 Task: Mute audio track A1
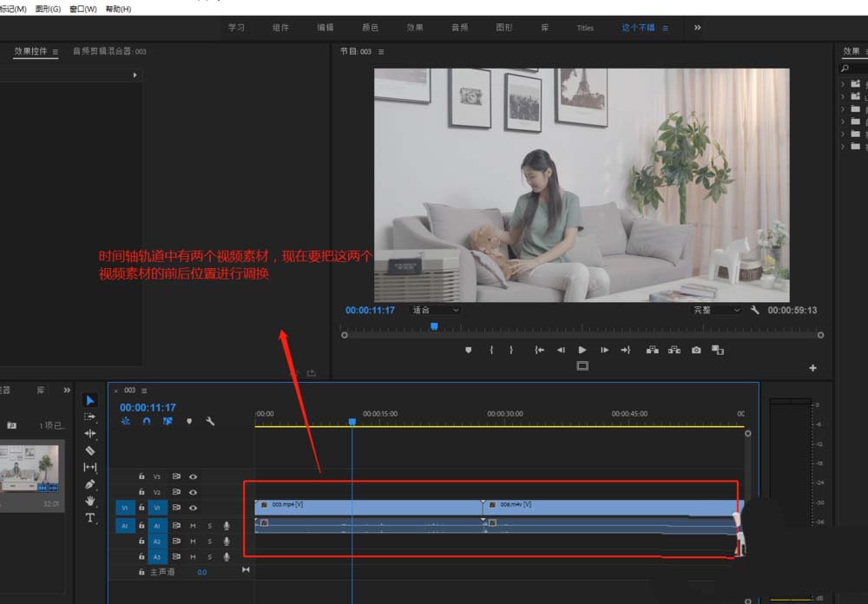pyautogui.click(x=193, y=526)
